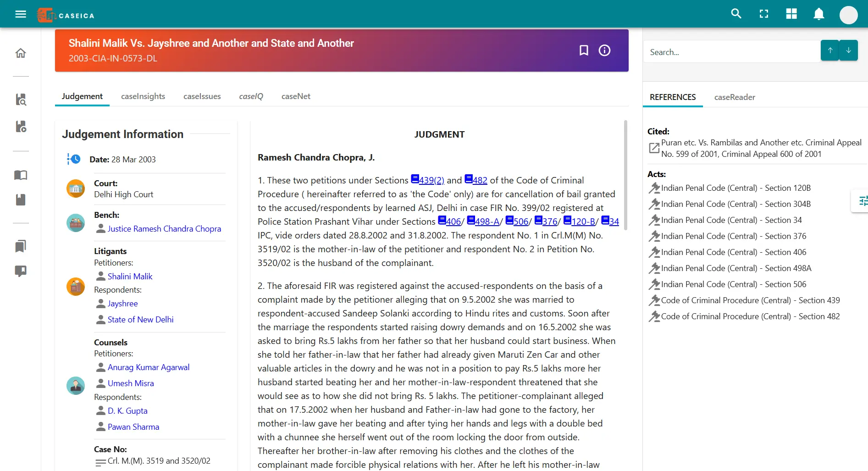
Task: Go to Home in left sidebar
Action: (21, 53)
